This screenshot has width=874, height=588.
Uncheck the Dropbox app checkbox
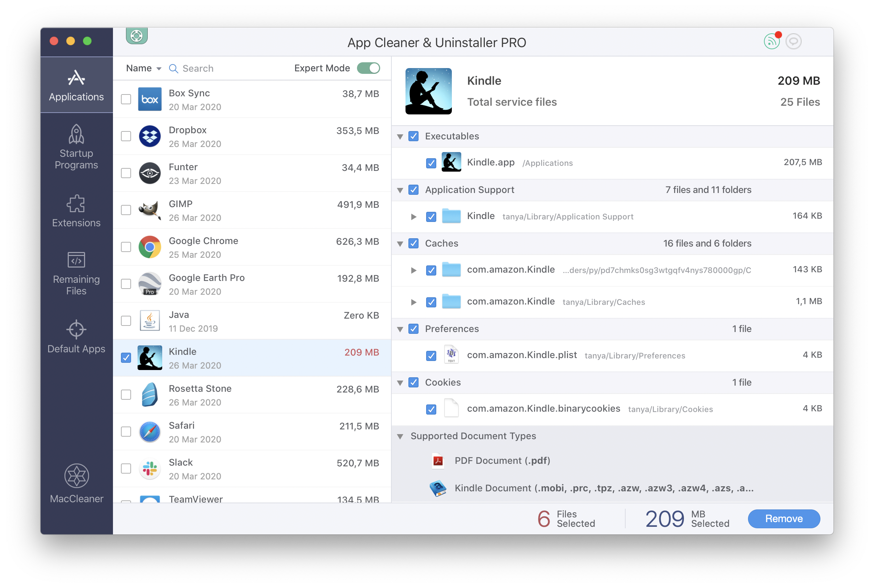click(126, 136)
